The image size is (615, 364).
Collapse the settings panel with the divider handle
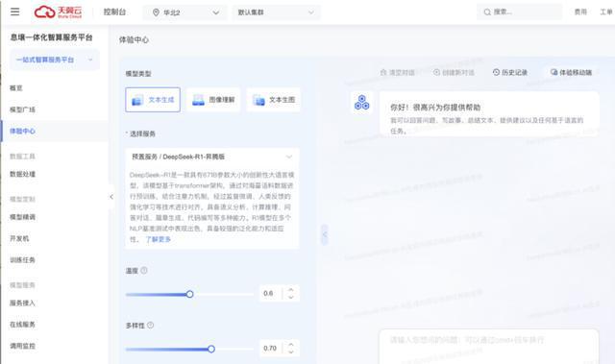[x=325, y=235]
